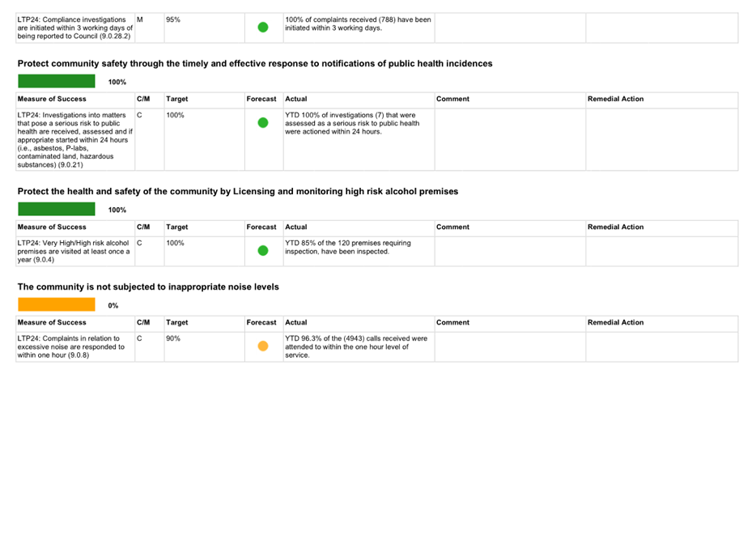The image size is (756, 535).
Task: Click the 'Very High/High risk alcohol premises' measure cell
Action: 74,251
